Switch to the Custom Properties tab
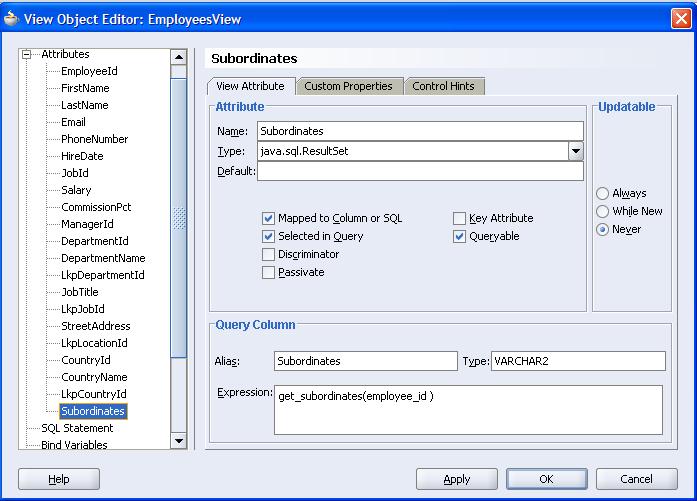 [x=348, y=87]
